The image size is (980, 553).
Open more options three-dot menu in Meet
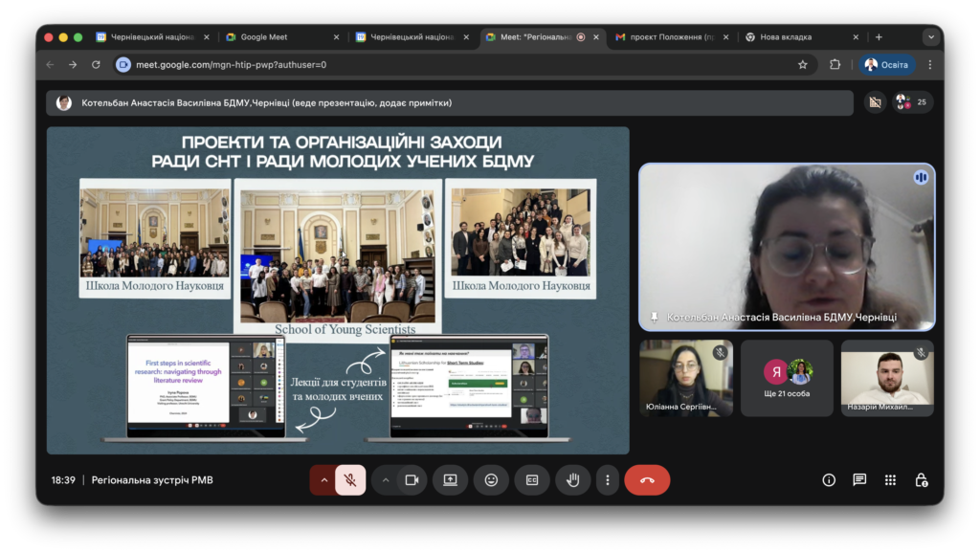click(607, 480)
